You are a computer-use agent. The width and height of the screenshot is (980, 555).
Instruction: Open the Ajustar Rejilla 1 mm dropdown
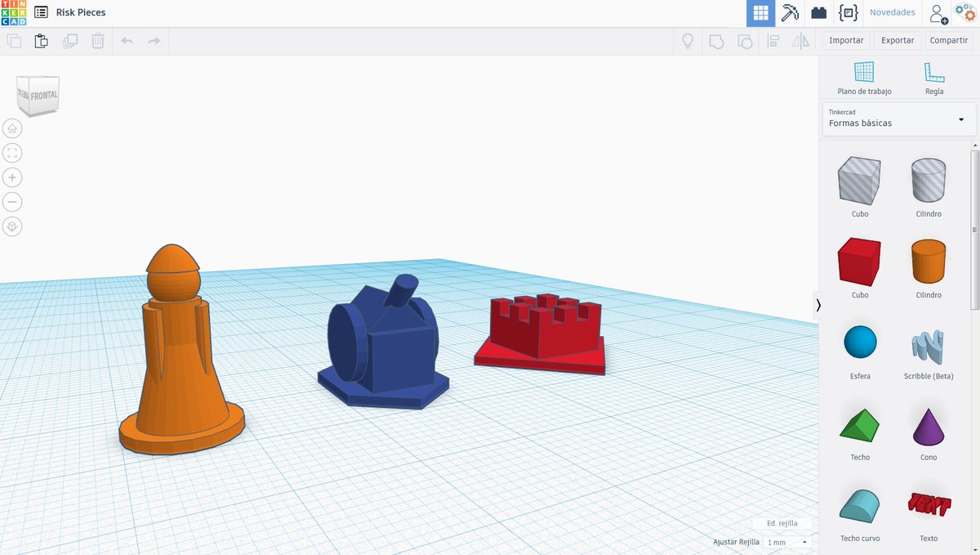[x=787, y=542]
